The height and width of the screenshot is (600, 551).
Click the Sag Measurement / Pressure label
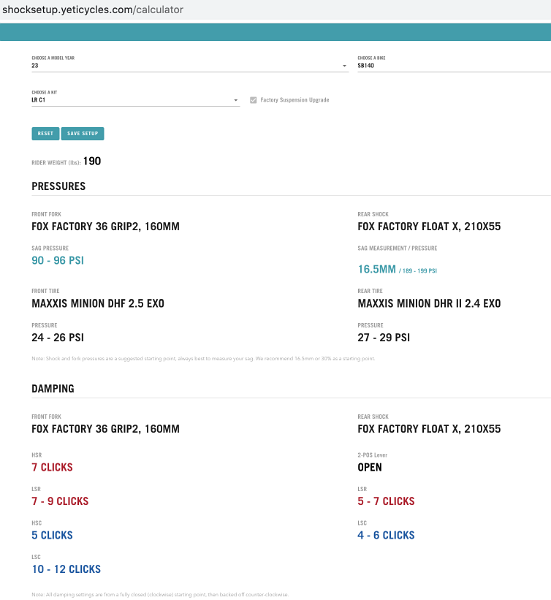[x=397, y=248]
